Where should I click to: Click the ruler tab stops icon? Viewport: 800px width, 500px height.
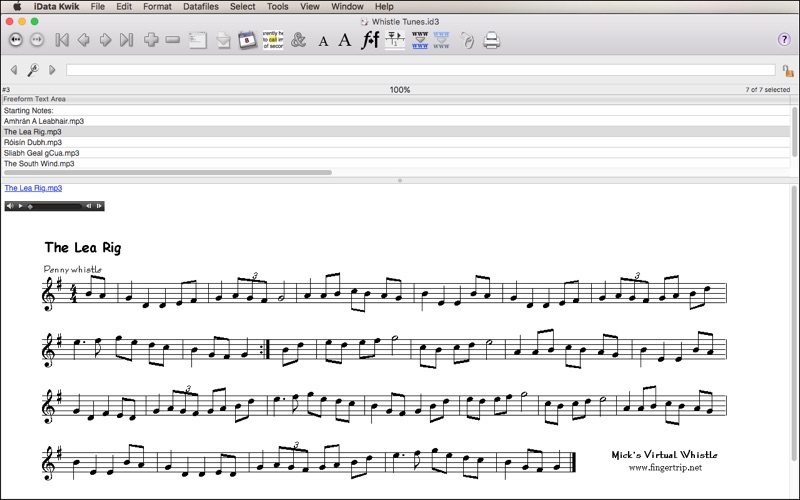[x=395, y=40]
